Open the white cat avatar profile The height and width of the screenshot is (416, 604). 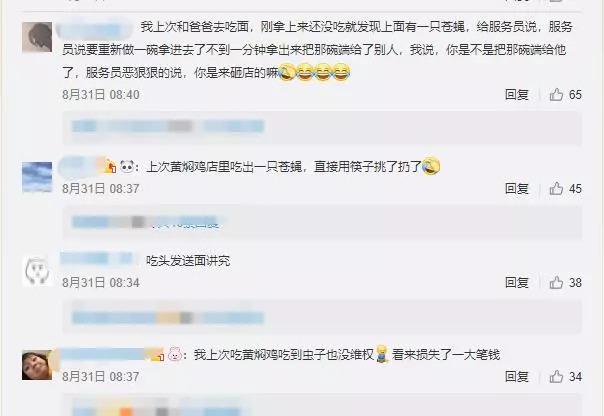(37, 271)
